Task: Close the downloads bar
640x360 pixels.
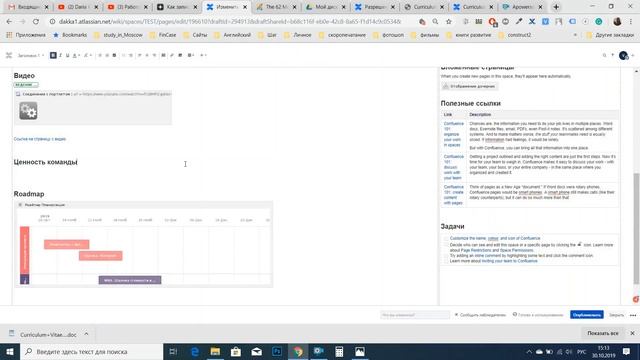Action: (x=632, y=333)
